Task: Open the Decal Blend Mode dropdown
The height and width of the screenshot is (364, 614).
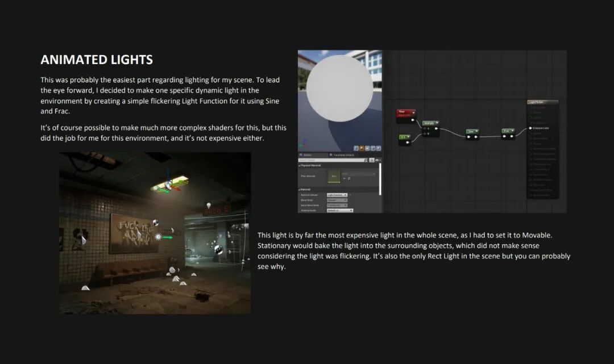Action: [x=337, y=205]
